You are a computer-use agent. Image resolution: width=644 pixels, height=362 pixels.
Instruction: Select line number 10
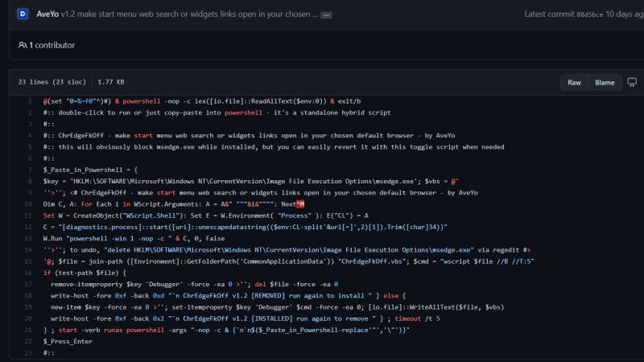(28, 204)
